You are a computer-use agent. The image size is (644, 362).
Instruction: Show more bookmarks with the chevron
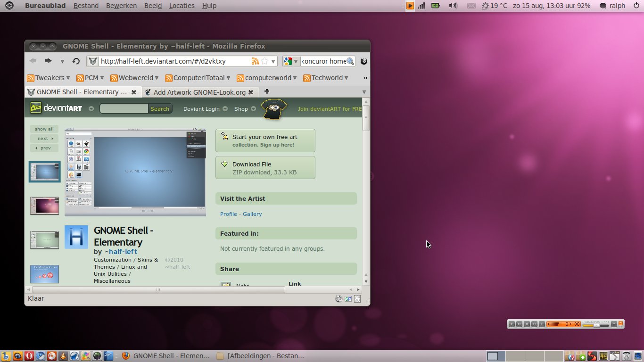pos(365,78)
